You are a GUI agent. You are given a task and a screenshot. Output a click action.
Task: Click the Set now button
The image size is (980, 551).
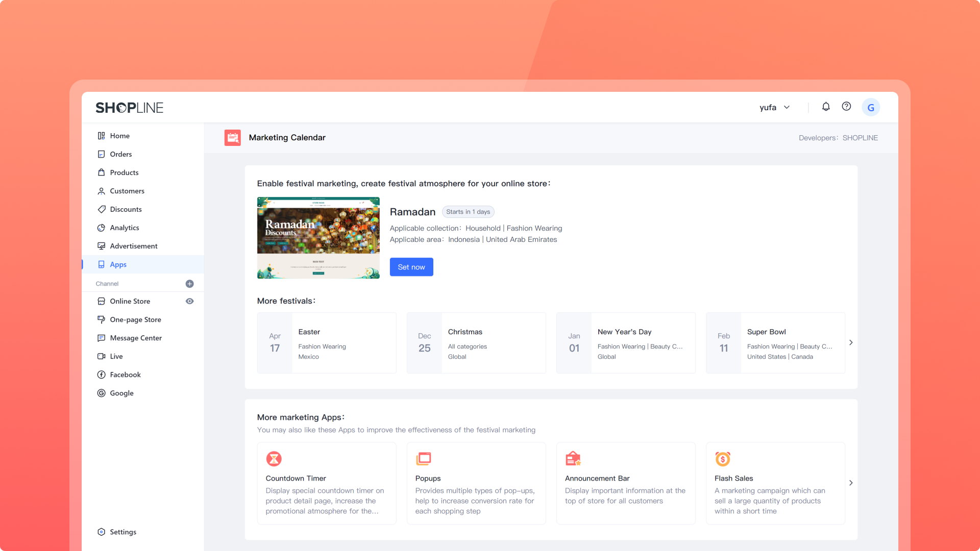(x=411, y=267)
